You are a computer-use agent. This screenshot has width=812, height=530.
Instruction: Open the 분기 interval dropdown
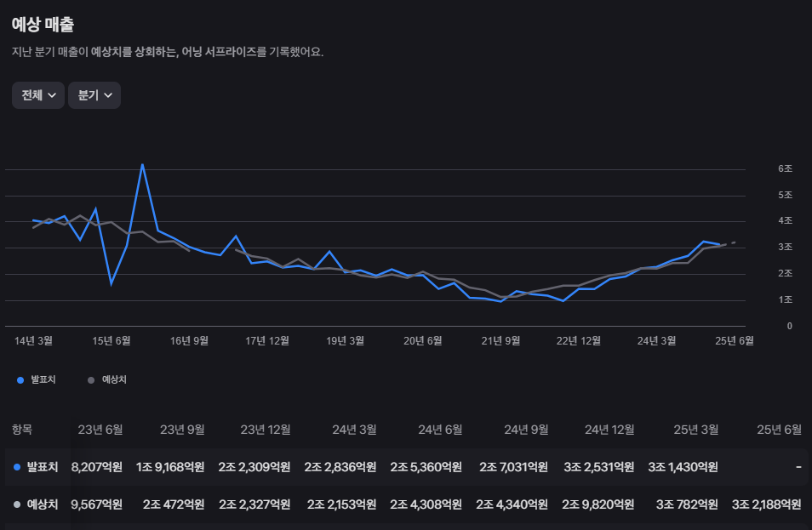[94, 95]
